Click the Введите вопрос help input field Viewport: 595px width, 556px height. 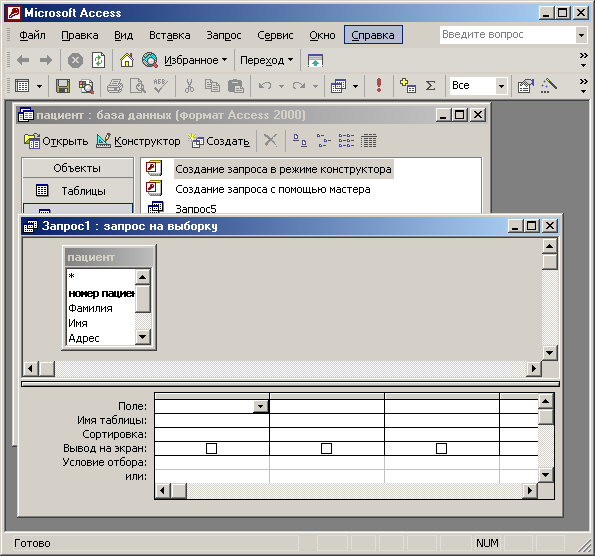click(508, 35)
